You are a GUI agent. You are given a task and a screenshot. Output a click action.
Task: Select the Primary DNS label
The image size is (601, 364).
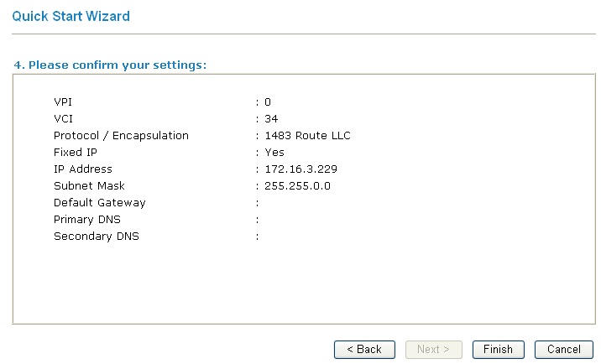tap(87, 220)
